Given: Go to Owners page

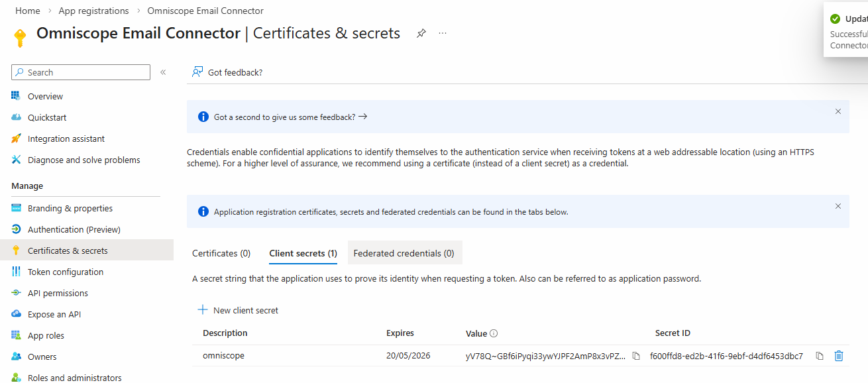Looking at the screenshot, I should click(42, 356).
